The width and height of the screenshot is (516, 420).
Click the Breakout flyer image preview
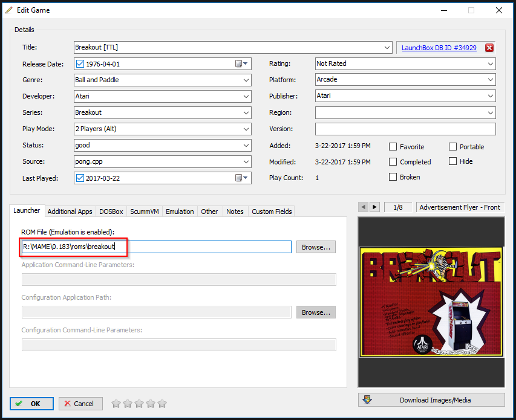[x=431, y=302]
